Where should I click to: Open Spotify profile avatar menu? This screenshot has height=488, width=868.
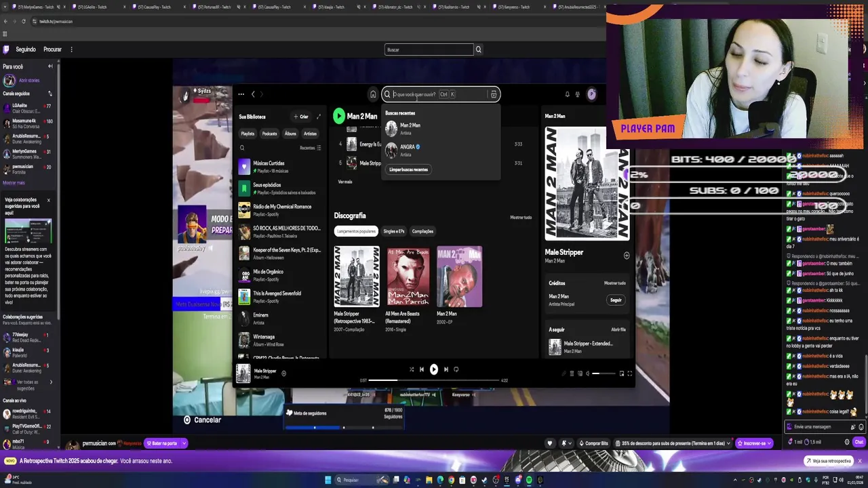591,94
